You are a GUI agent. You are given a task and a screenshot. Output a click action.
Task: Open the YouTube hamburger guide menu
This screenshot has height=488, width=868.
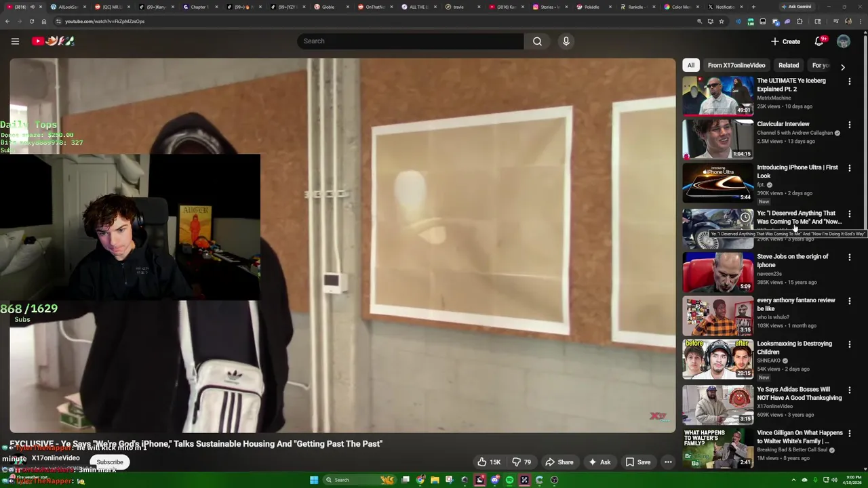pos(15,41)
